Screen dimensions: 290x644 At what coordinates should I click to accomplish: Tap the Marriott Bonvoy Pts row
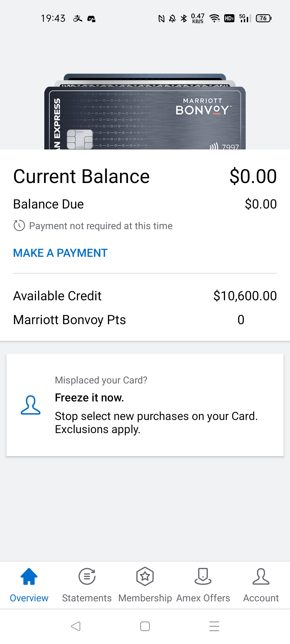pyautogui.click(x=145, y=320)
